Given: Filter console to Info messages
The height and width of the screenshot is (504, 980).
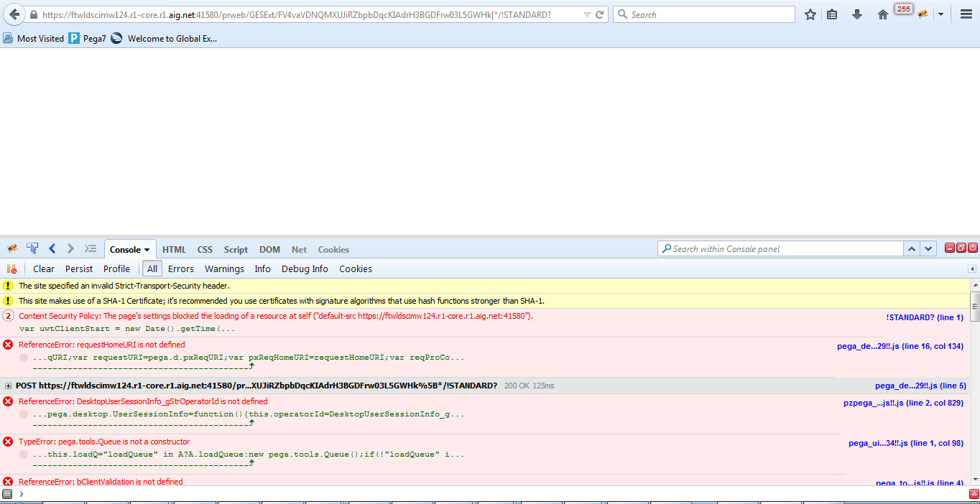Looking at the screenshot, I should coord(262,269).
